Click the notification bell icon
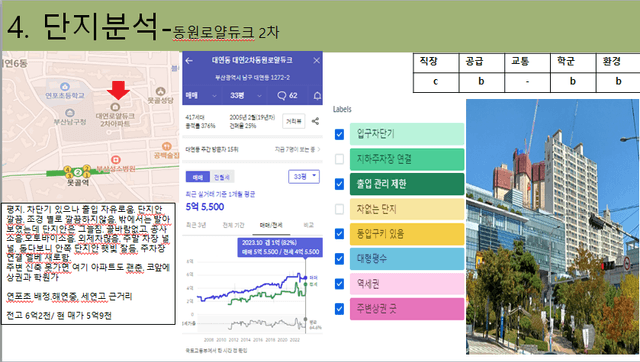This screenshot has width=640, height=362. pos(317,95)
